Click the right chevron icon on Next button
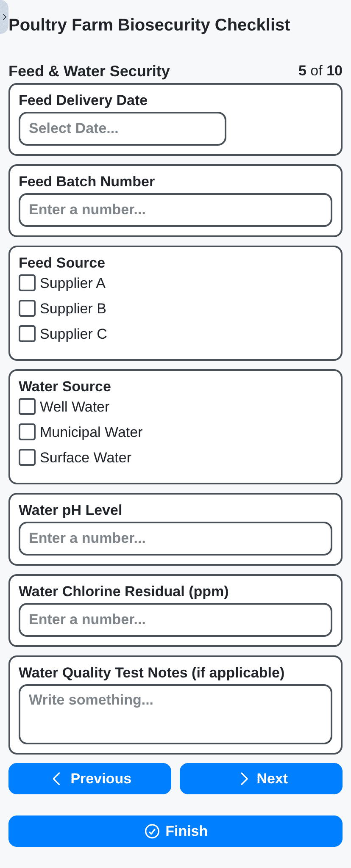The width and height of the screenshot is (351, 868). tap(244, 778)
